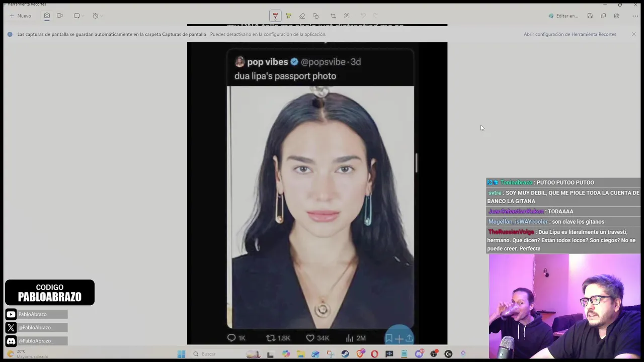Select the yellow highlighter tool
The height and width of the screenshot is (362, 644).
(x=289, y=16)
